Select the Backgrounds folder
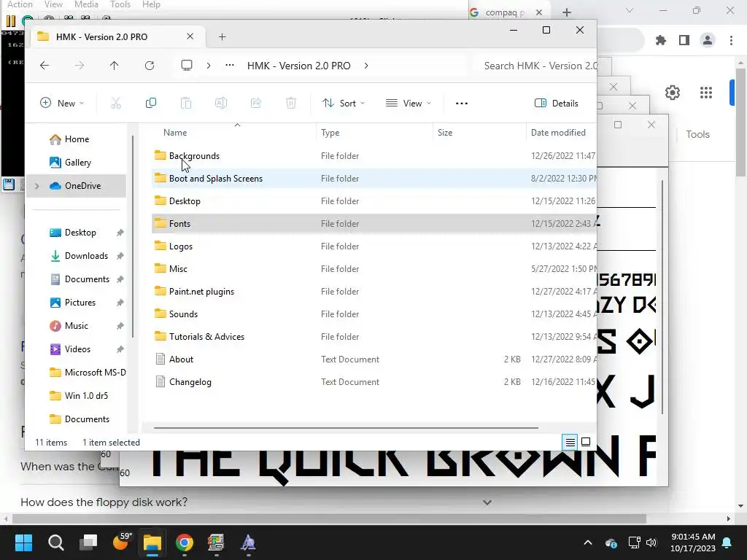 point(374,156)
